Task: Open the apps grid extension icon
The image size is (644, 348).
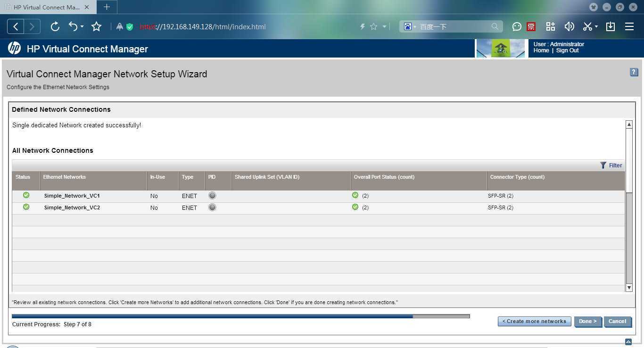Action: tap(551, 26)
